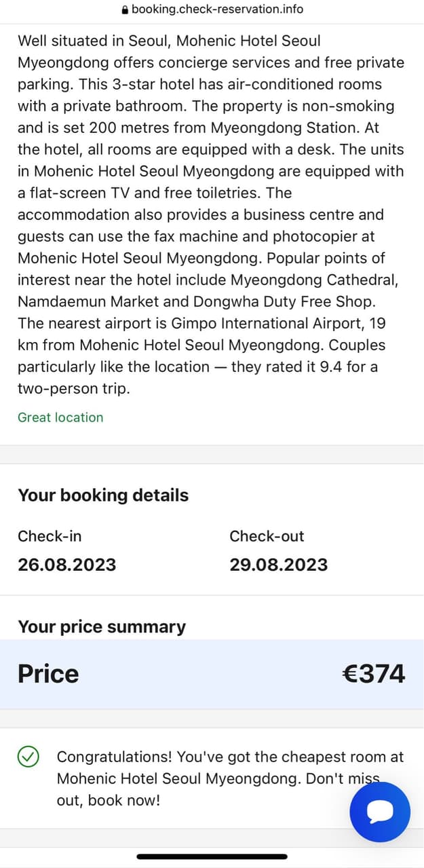Select the Check-out date 29.08.2023

click(x=279, y=564)
